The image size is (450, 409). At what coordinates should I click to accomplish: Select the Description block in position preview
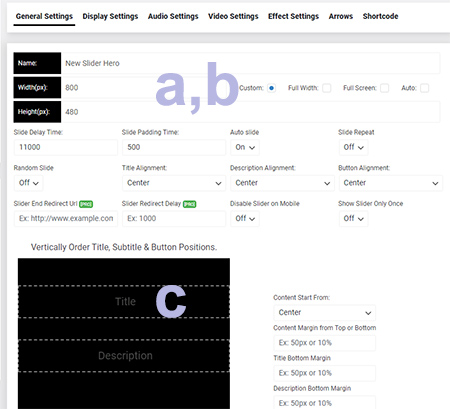tap(124, 356)
